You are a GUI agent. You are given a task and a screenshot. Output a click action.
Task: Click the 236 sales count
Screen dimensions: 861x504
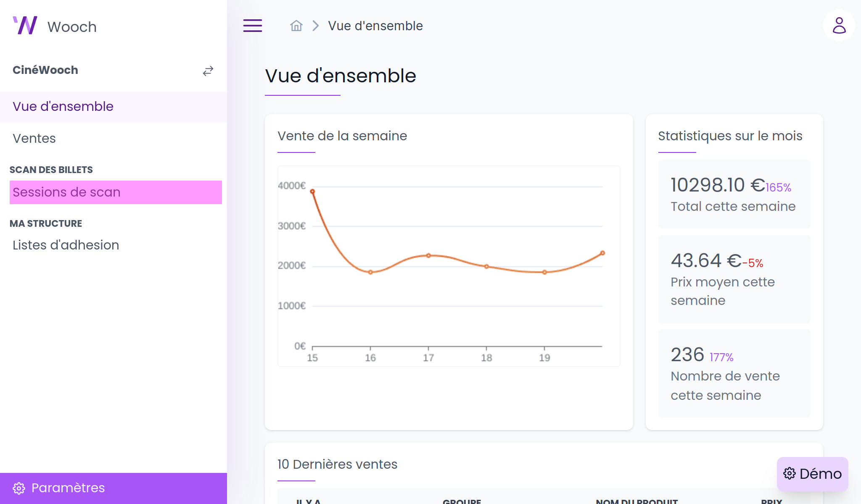[x=687, y=355]
